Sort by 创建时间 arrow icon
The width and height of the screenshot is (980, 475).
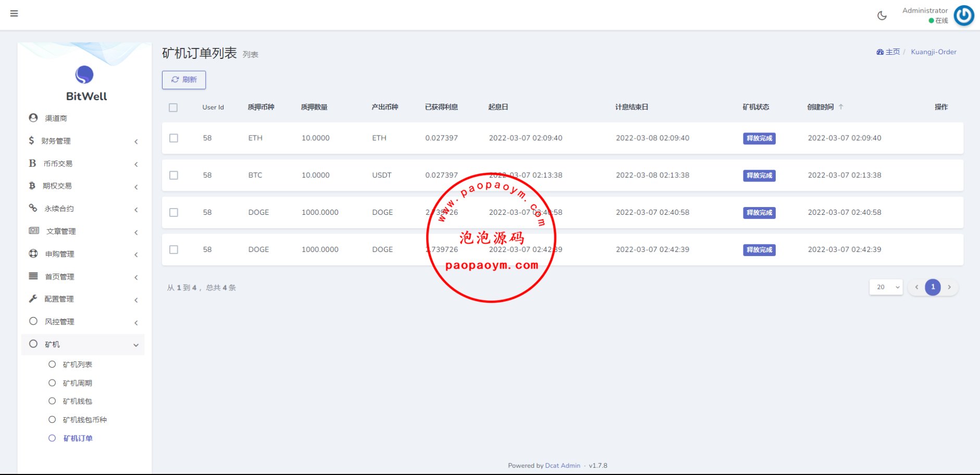pyautogui.click(x=841, y=107)
